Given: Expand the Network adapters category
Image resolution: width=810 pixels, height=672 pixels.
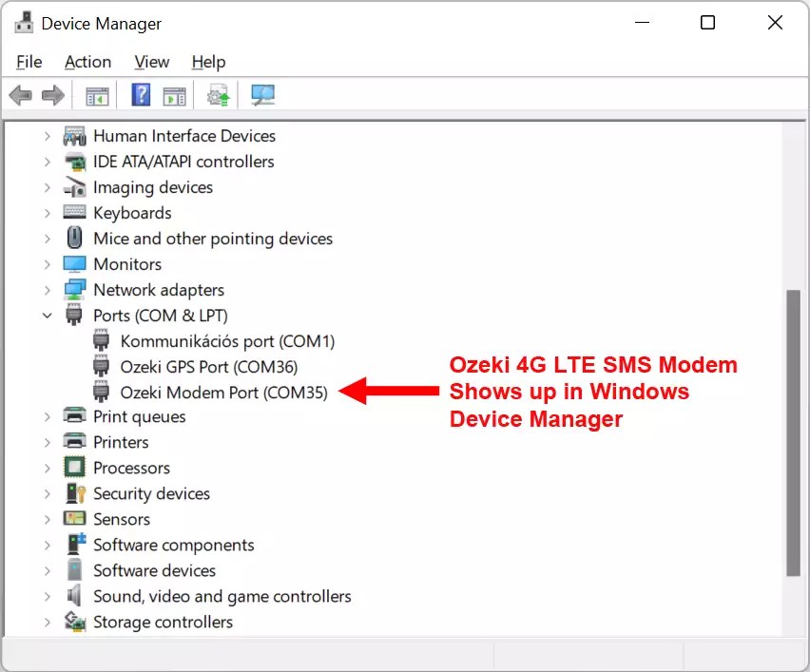Looking at the screenshot, I should tap(48, 289).
